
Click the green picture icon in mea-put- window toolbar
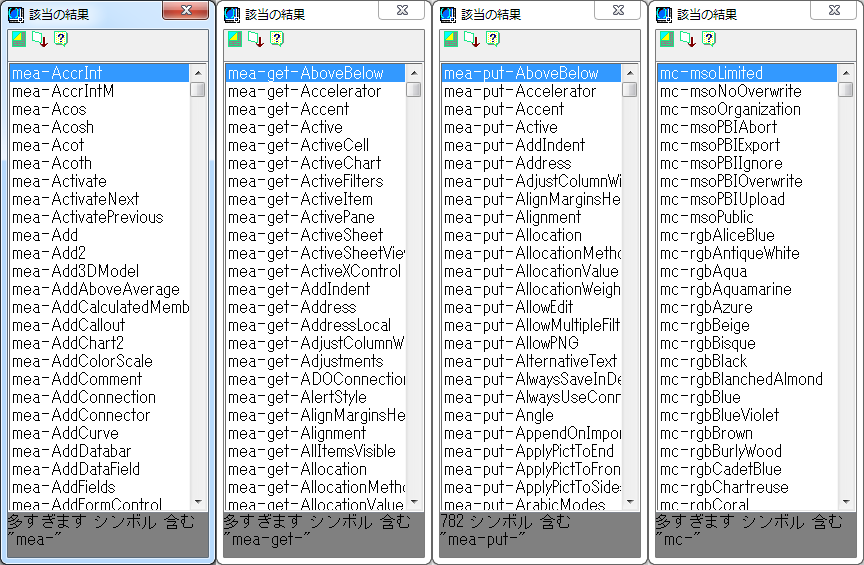[451, 39]
